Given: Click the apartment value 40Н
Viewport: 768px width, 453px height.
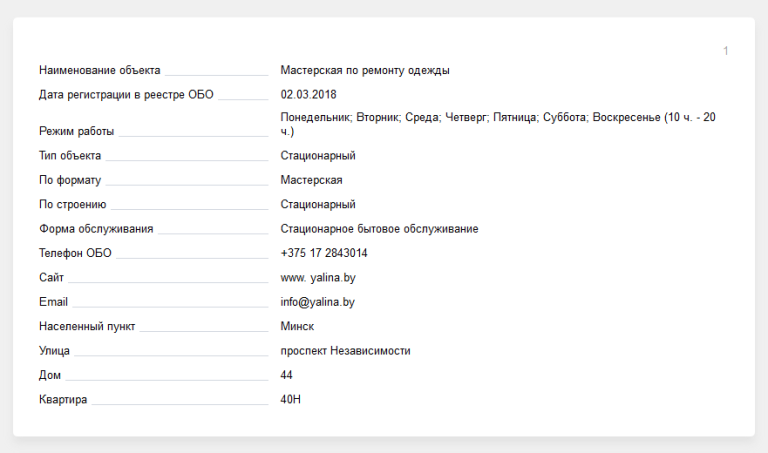Looking at the screenshot, I should [291, 400].
